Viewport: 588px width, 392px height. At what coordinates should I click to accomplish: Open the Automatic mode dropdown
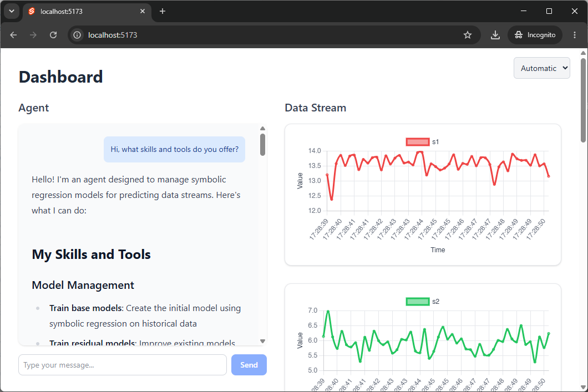point(541,68)
